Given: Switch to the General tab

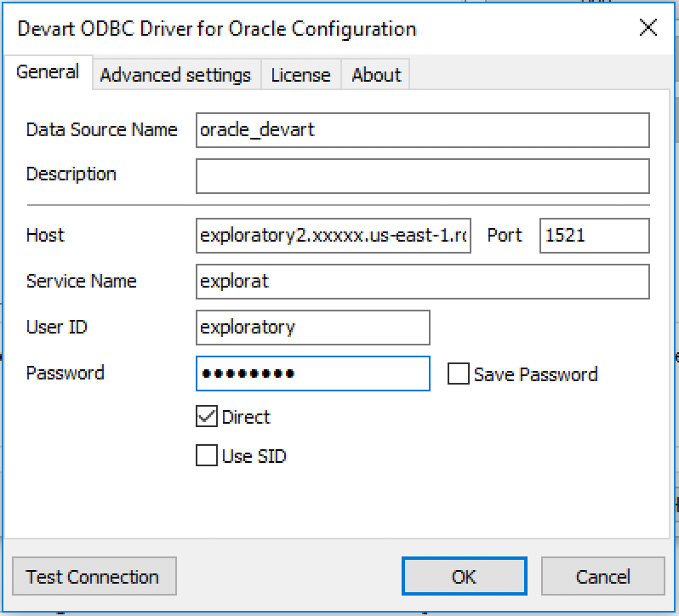Looking at the screenshot, I should (48, 72).
